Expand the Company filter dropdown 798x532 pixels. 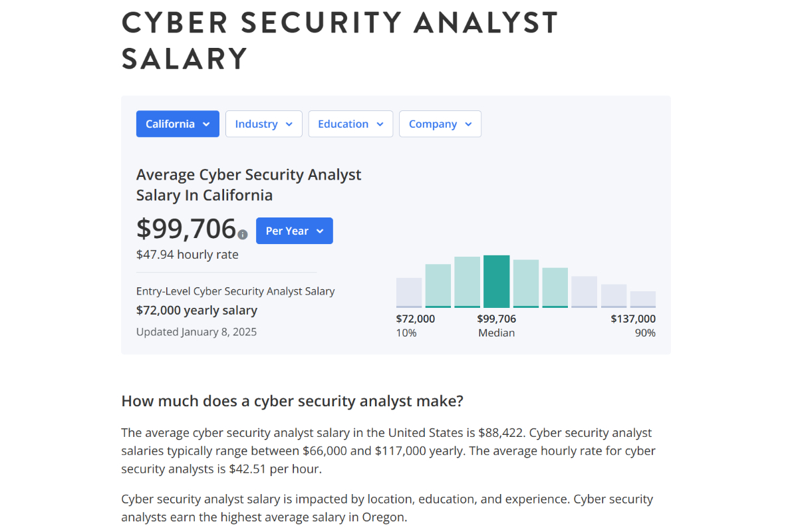point(440,124)
